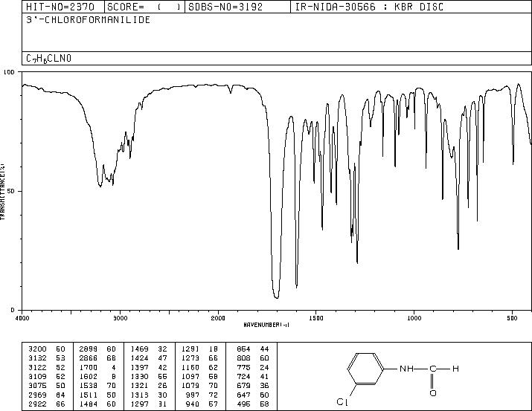The width and height of the screenshot is (532, 411).
Task: Click the Cl atom label in the structure
Action: pos(342,402)
